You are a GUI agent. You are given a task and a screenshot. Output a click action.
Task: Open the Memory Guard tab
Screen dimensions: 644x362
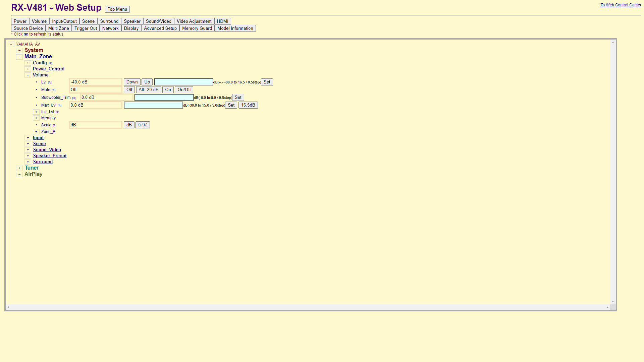click(x=197, y=28)
